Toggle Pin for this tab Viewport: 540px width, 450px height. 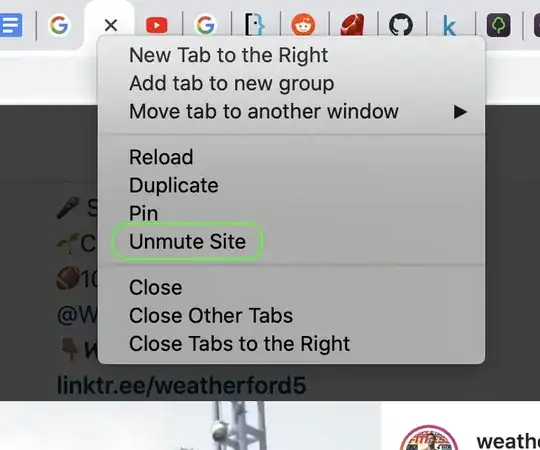point(144,213)
